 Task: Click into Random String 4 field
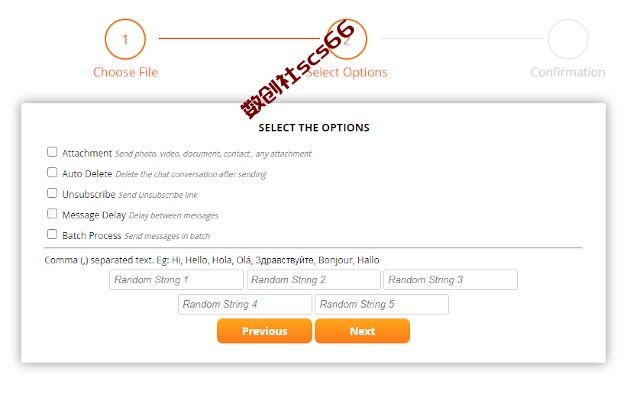click(x=245, y=304)
